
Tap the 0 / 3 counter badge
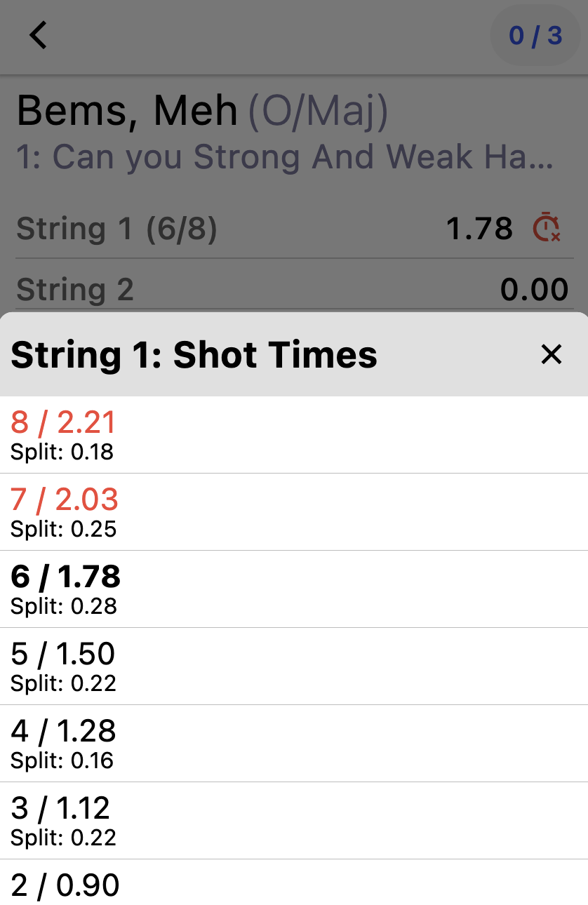(535, 36)
